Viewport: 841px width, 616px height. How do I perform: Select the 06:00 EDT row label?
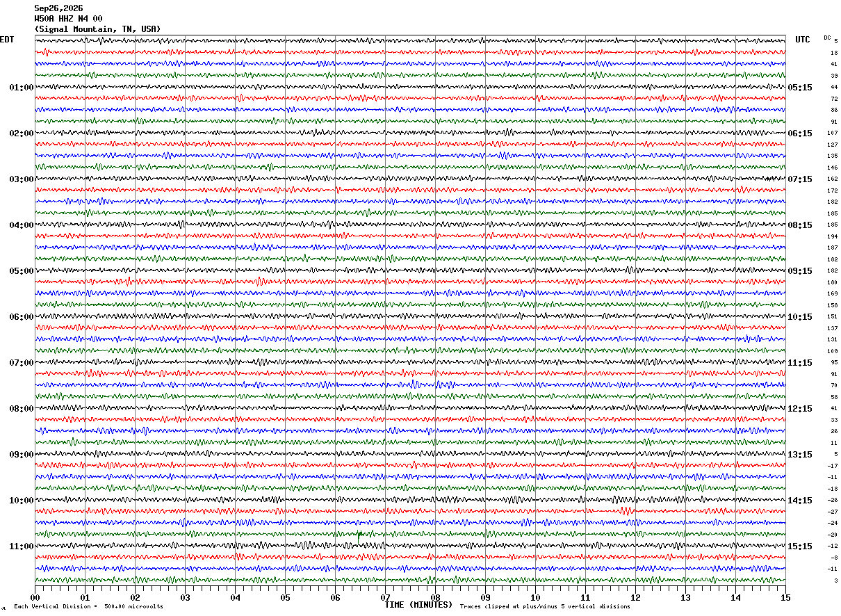coord(21,317)
